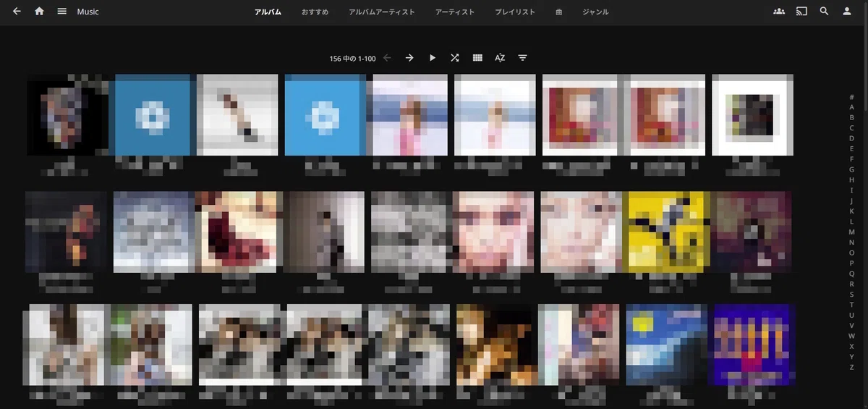The width and height of the screenshot is (868, 409).
Task: Play all albums with play icon
Action: 433,58
